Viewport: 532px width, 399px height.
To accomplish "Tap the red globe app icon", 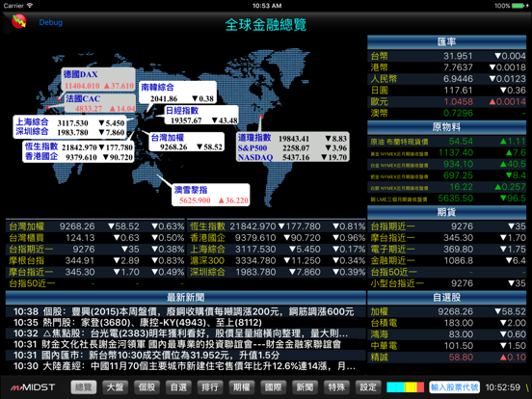I will pyautogui.click(x=18, y=21).
